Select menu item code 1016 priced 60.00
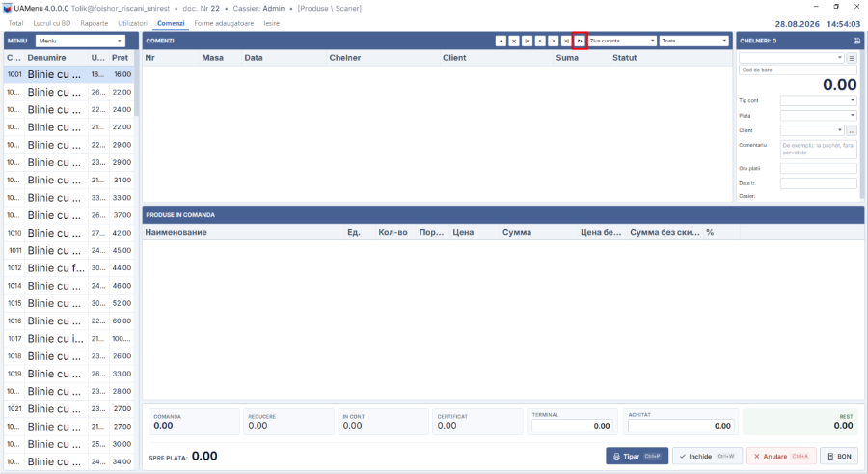Viewport: 868px width, 474px height. pos(69,321)
